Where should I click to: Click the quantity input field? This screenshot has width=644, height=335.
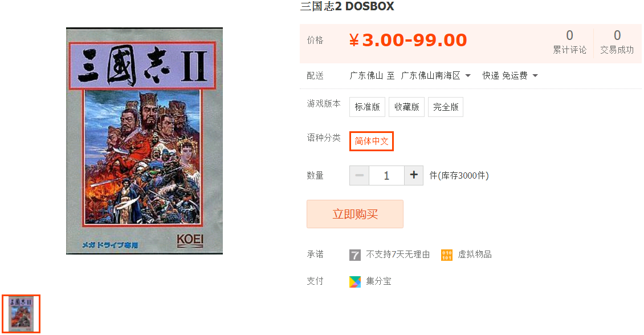(386, 176)
